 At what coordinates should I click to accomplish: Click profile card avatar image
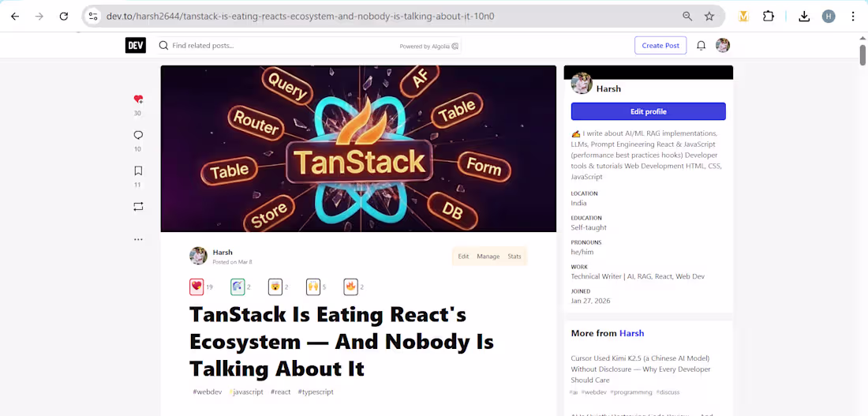(x=582, y=84)
